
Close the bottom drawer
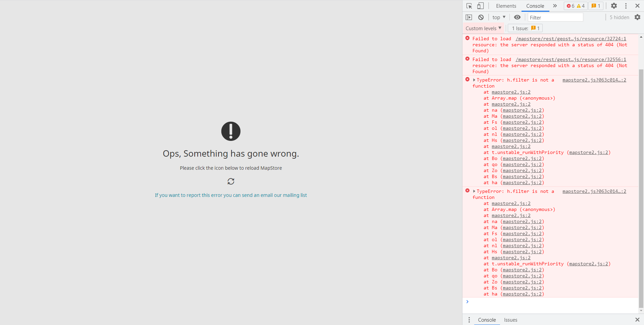pos(637,320)
